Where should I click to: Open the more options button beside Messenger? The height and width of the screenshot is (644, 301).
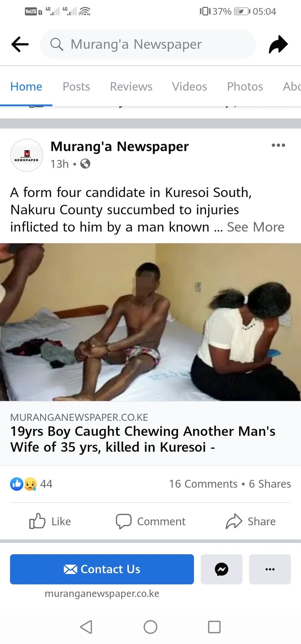tap(270, 569)
